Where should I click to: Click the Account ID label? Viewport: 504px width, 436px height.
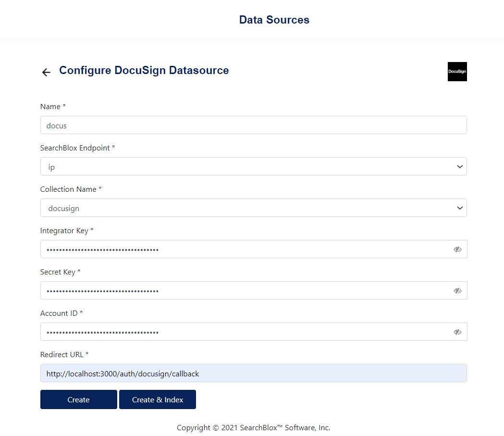(x=61, y=313)
